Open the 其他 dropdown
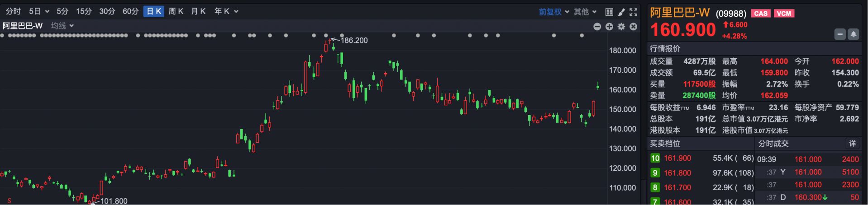The image size is (868, 205). pyautogui.click(x=585, y=12)
